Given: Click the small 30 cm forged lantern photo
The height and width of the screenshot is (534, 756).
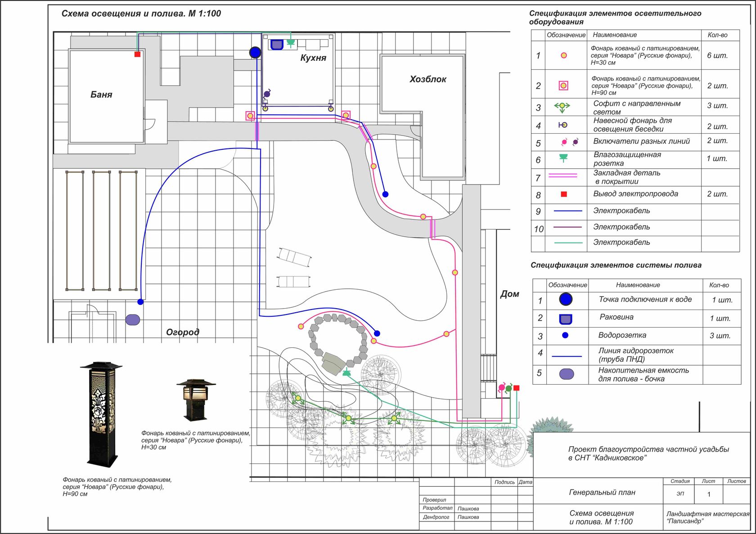Looking at the screenshot, I should [196, 399].
